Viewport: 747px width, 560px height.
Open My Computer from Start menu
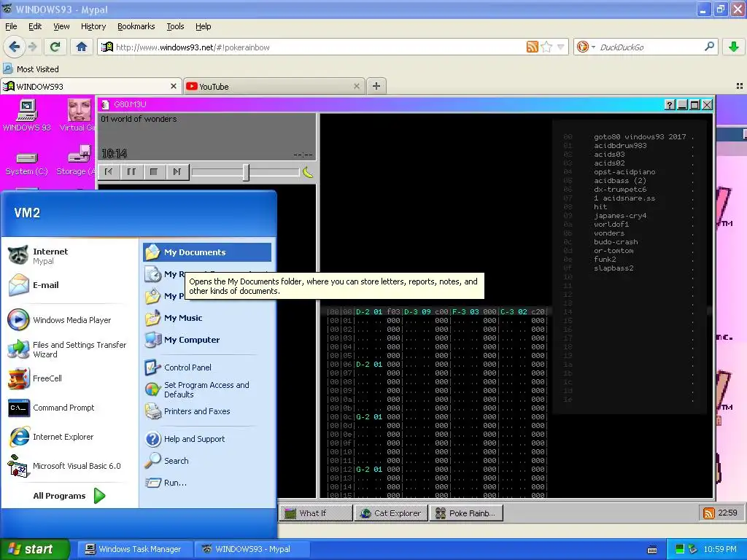pyautogui.click(x=207, y=340)
